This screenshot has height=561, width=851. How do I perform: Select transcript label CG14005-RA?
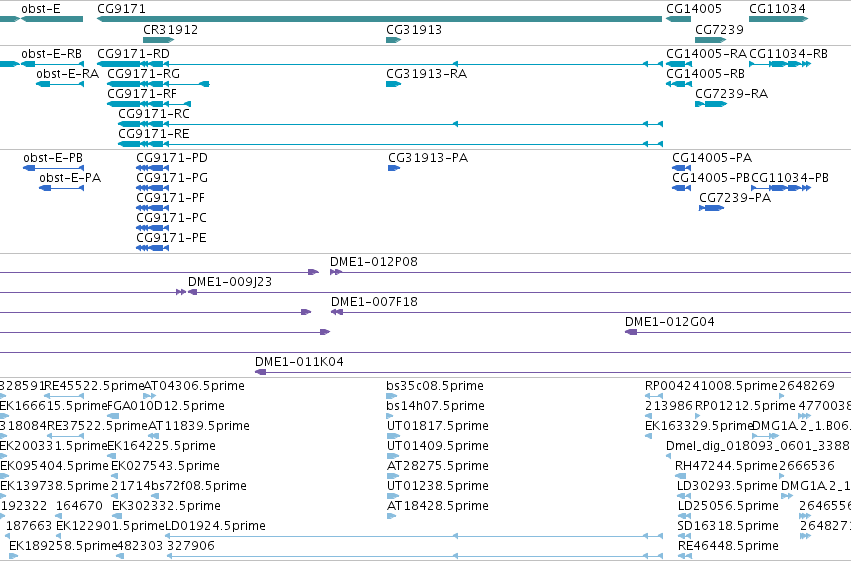click(707, 54)
